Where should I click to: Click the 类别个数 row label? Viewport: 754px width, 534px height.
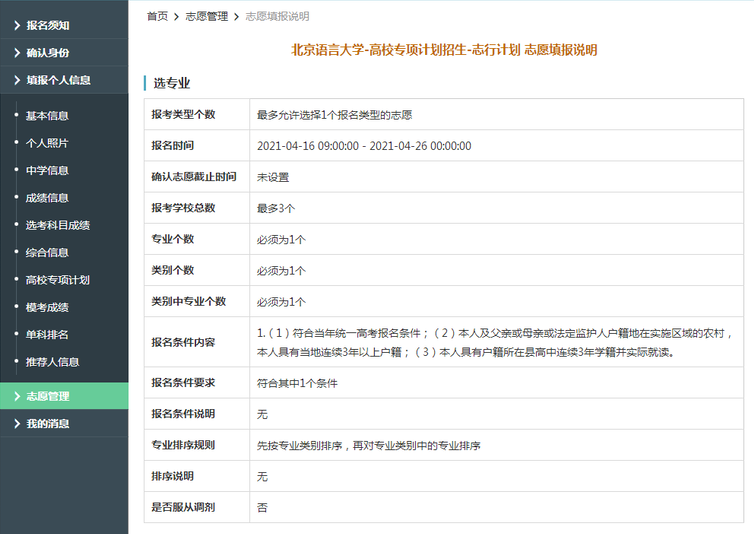[173, 271]
